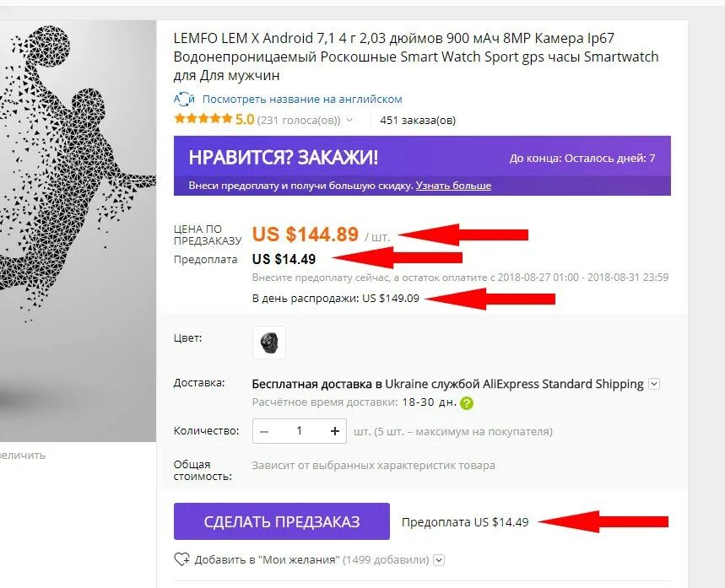Click the product image of athlete silhouette
The image size is (725, 588).
point(78,231)
